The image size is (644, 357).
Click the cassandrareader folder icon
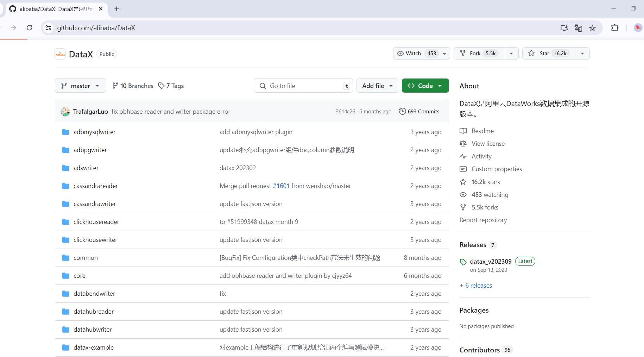[66, 186]
